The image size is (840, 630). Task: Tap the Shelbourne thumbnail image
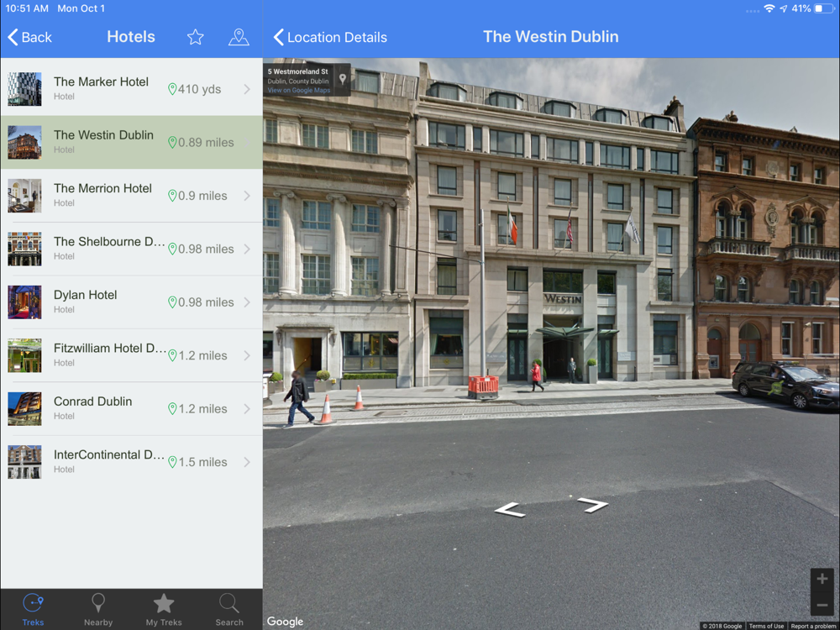point(24,249)
